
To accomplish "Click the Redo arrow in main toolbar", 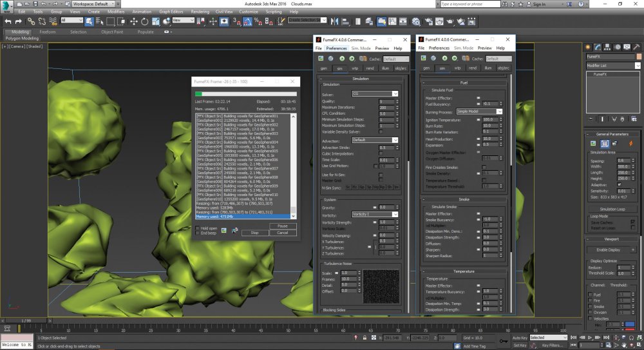I will point(18,21).
